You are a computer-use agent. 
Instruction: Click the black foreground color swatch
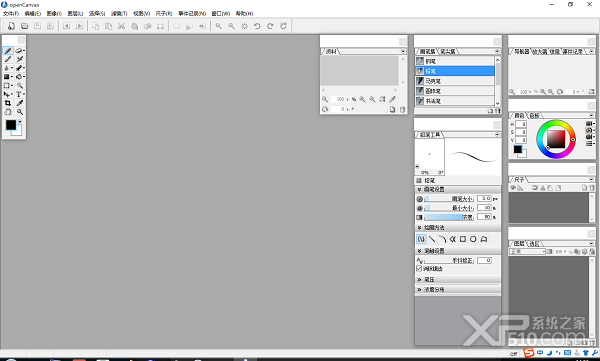[x=11, y=125]
